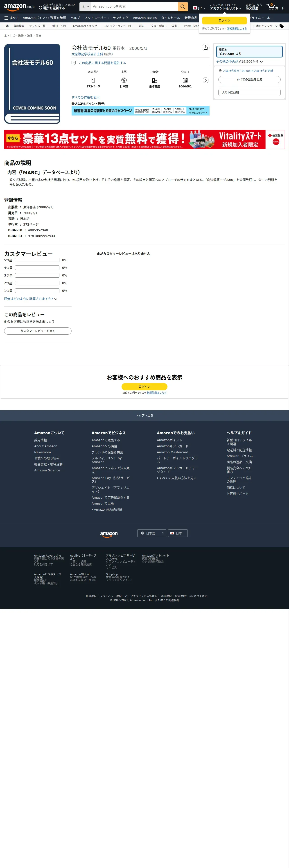289x868 pixels.
Task: Expand その他の中古品 offers
Action: pos(239,62)
